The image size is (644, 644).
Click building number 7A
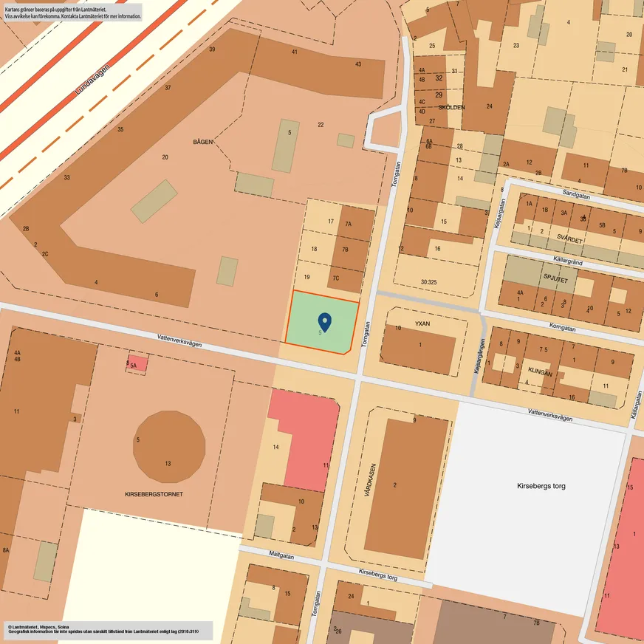[x=348, y=224]
